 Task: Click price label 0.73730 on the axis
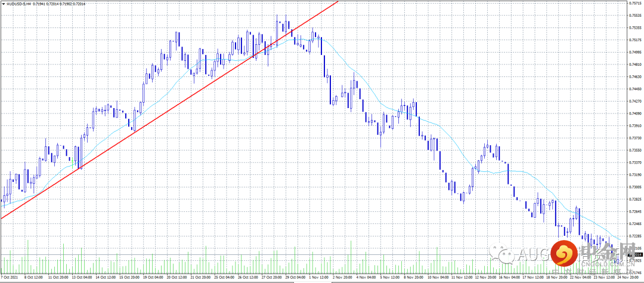[634, 138]
